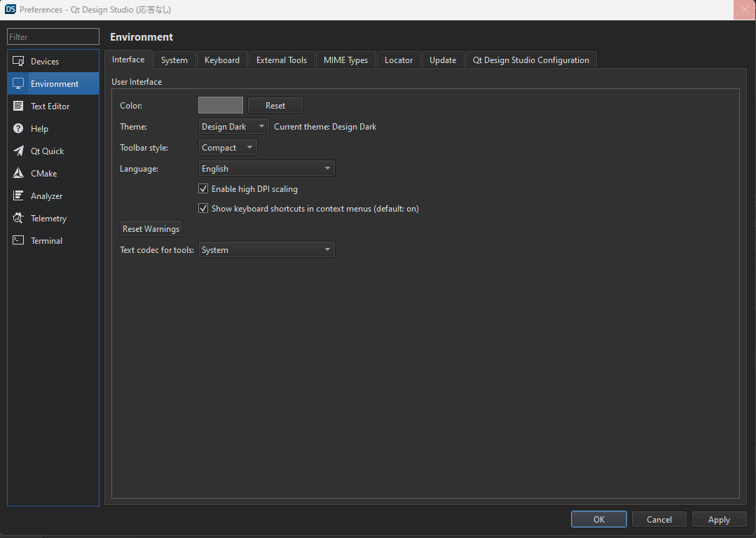Open the Devices category icon

(x=18, y=61)
